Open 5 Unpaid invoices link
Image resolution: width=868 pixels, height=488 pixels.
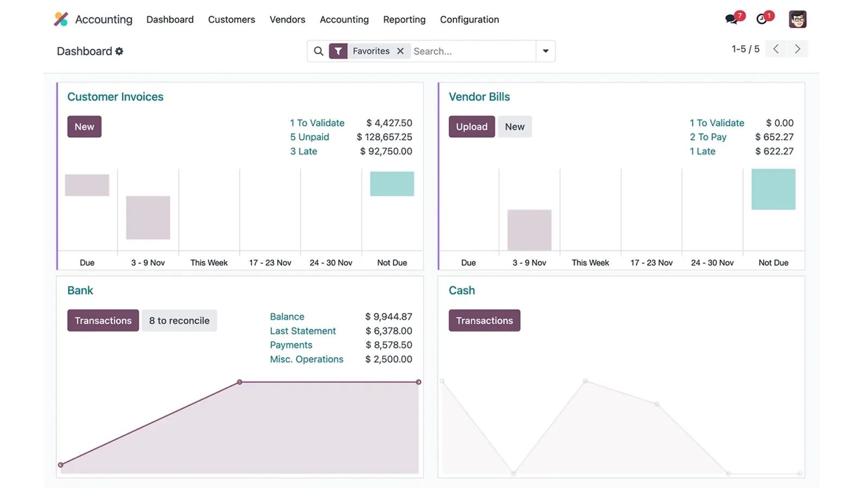click(x=309, y=137)
